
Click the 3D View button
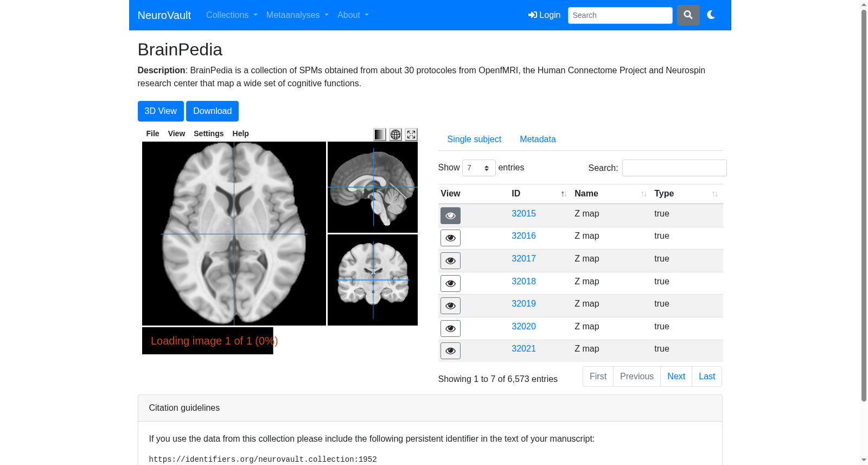tap(161, 111)
